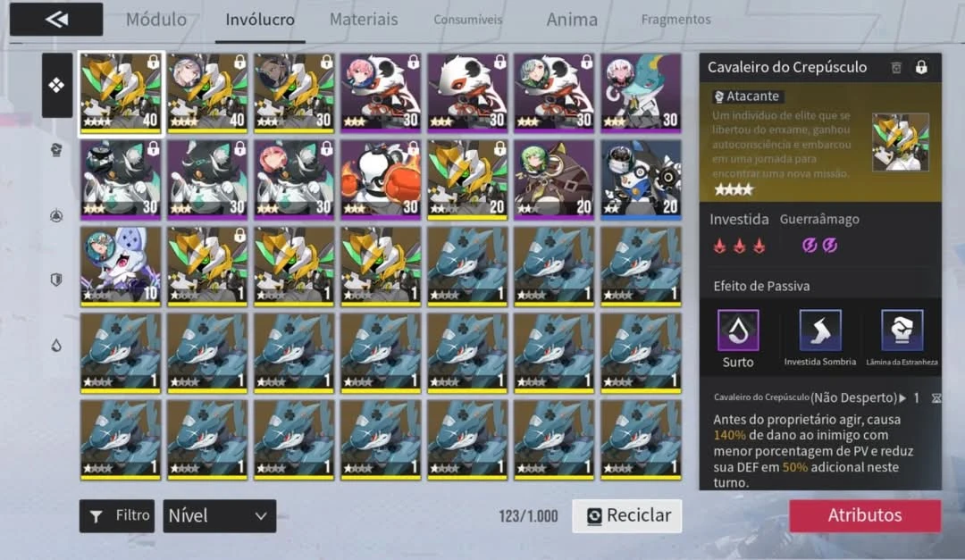Expand the Não Desperto level arrow
Viewport: 965px width, 560px height.
(x=902, y=398)
